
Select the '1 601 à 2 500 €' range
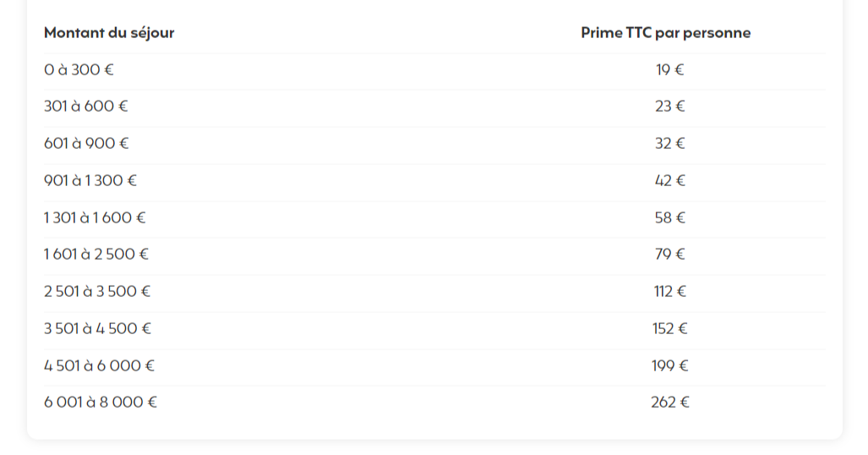(96, 255)
